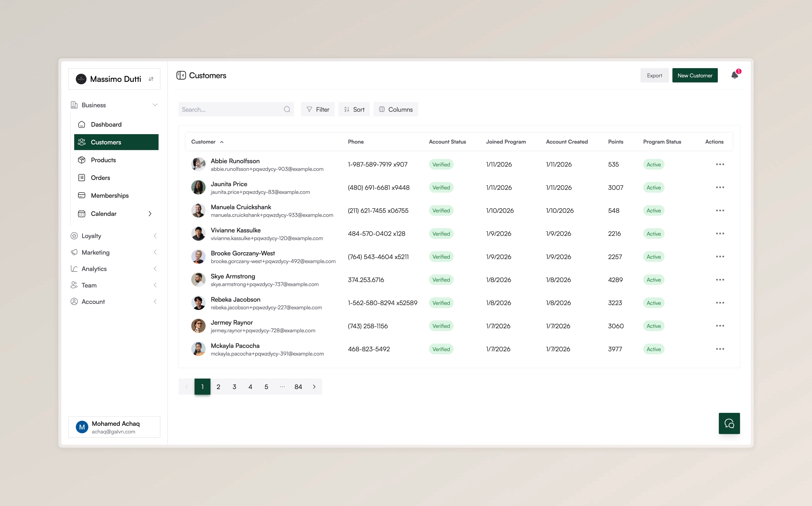Open the actions menu for Abbie Runolfsson
This screenshot has width=812, height=506.
pos(720,164)
